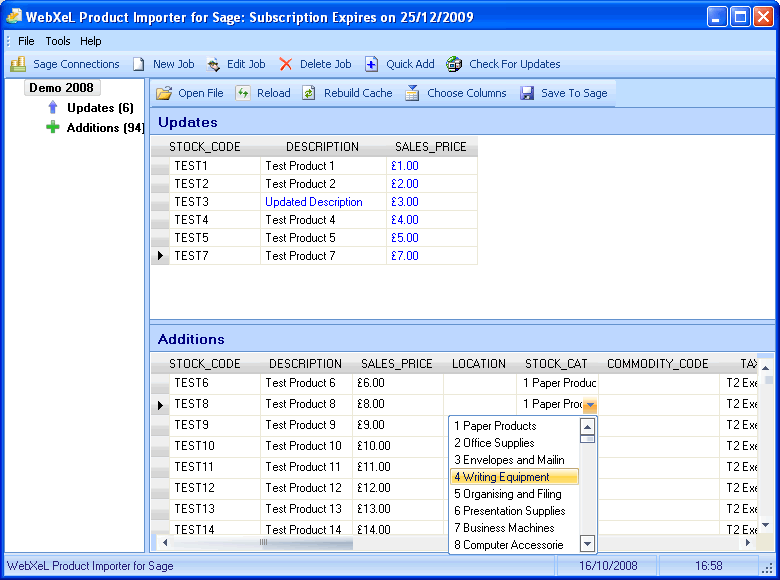Choose 5 Organising and Filing option

pyautogui.click(x=515, y=494)
